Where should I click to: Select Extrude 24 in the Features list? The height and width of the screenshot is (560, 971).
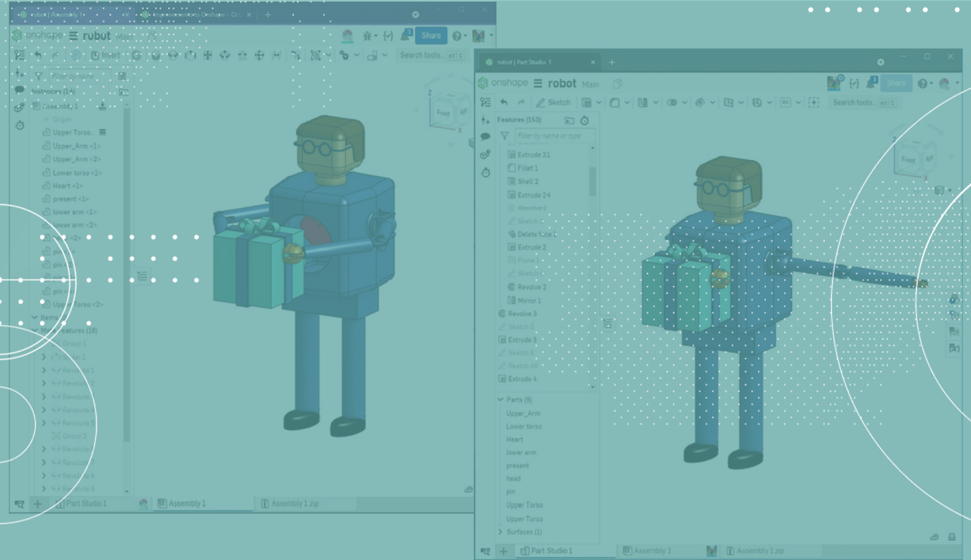coord(533,195)
